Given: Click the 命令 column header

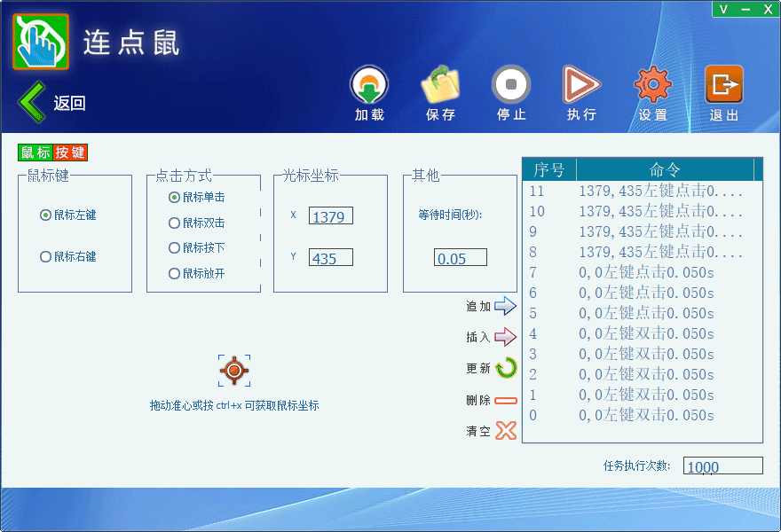Looking at the screenshot, I should [665, 170].
